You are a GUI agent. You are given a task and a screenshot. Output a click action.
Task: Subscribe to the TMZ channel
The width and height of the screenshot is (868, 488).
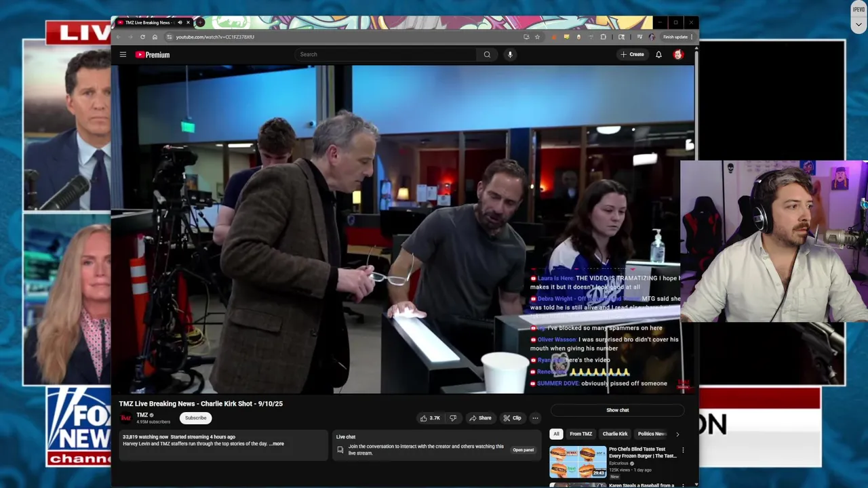click(195, 418)
